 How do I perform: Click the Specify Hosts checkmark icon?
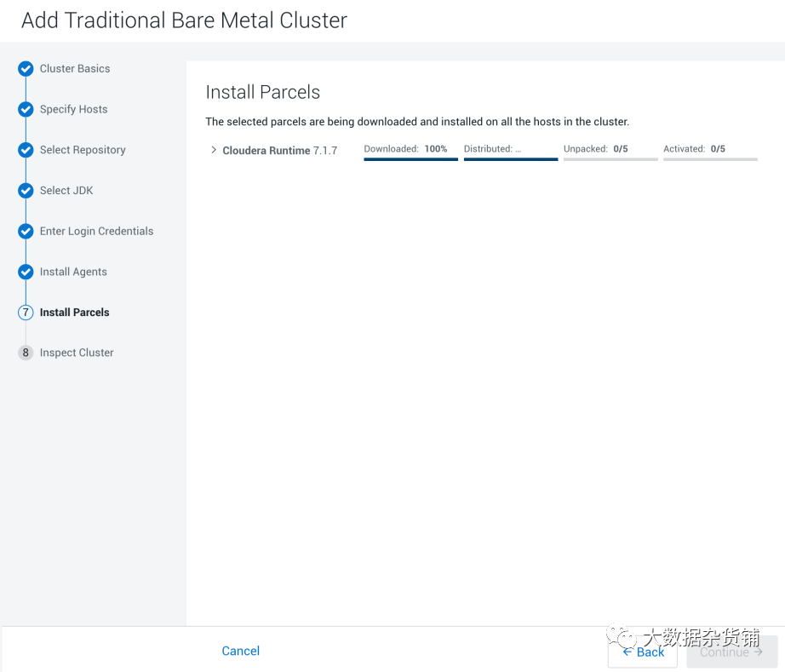tap(26, 110)
